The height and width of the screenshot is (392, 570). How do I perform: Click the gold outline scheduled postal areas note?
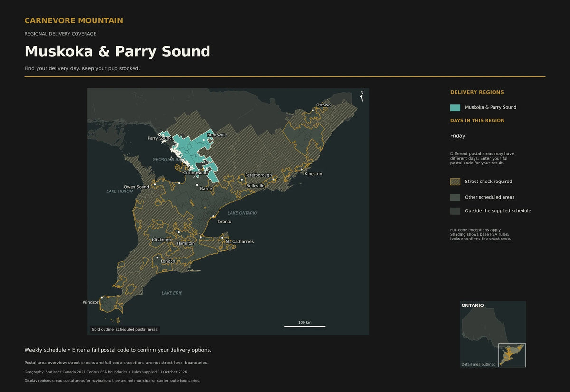click(x=124, y=329)
